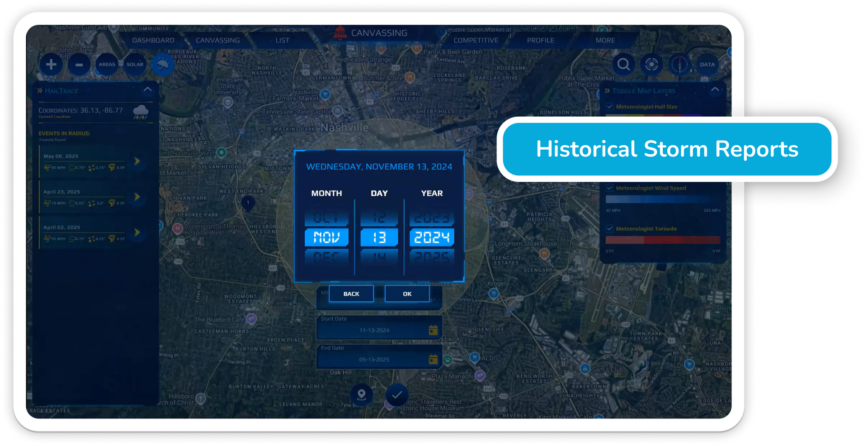Click the storm cloud lightning icon
Screen dimensions: 868x446
tap(141, 112)
